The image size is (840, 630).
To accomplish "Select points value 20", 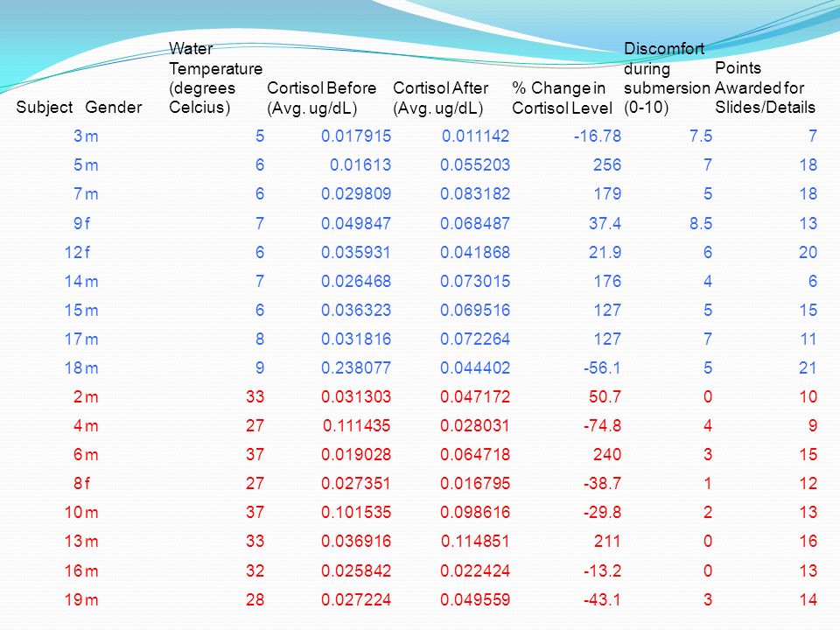I will click(x=808, y=252).
